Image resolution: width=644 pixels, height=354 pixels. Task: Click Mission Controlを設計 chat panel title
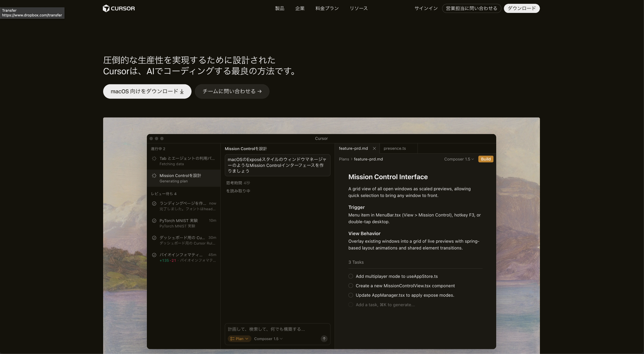coord(246,149)
